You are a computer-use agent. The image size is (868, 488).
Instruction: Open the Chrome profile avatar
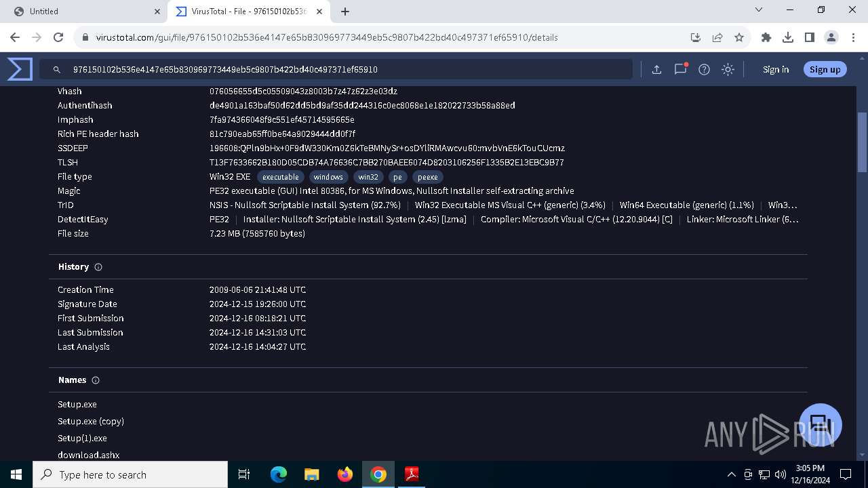click(831, 37)
